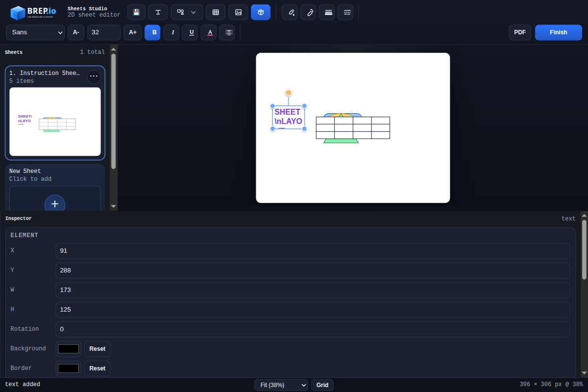588x392 pixels.
Task: Click the Inspector panel heading
Action: [x=19, y=219]
